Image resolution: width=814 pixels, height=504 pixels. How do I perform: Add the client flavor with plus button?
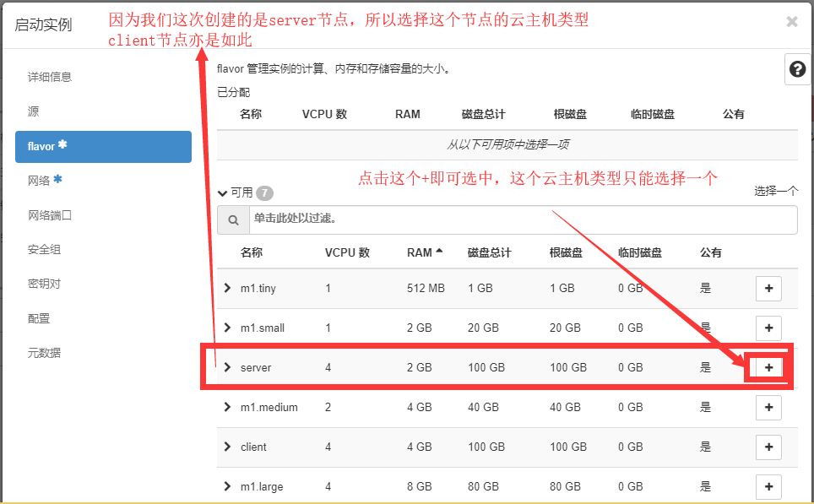point(768,447)
